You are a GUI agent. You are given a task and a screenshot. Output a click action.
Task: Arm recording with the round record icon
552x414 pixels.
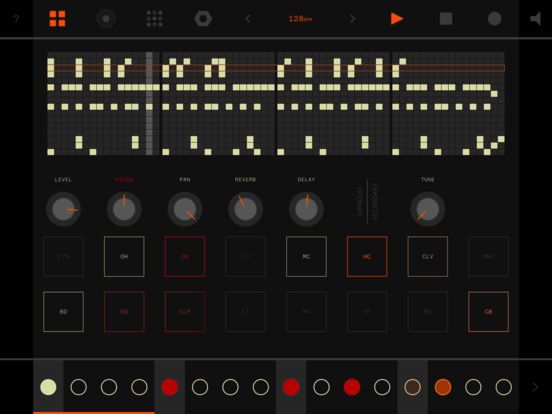click(494, 19)
